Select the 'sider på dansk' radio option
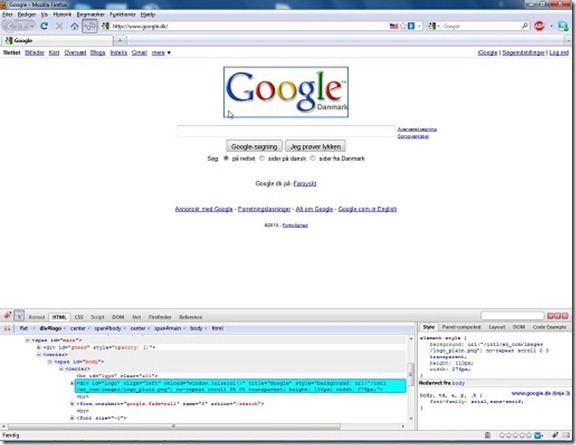This screenshot has height=445, width=576. click(262, 158)
